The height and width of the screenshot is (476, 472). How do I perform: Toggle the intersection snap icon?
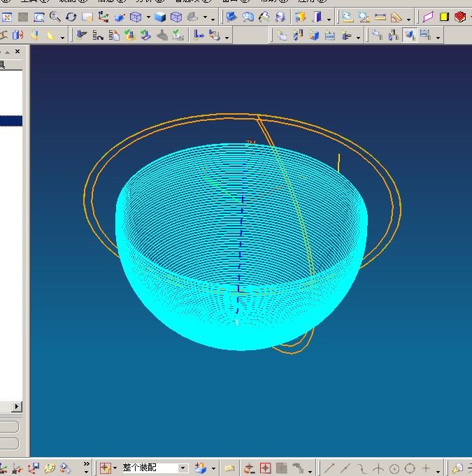[x=378, y=468]
